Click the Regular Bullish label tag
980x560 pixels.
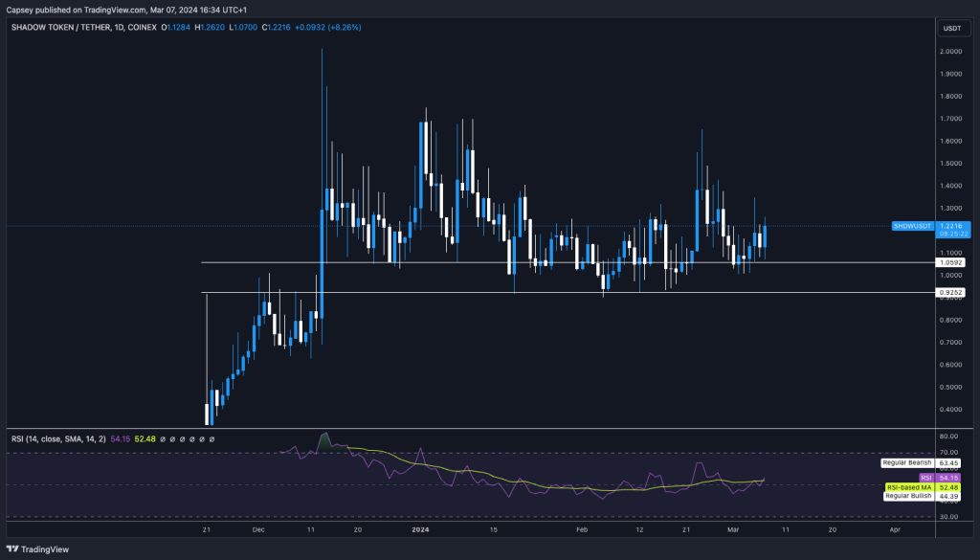click(907, 496)
